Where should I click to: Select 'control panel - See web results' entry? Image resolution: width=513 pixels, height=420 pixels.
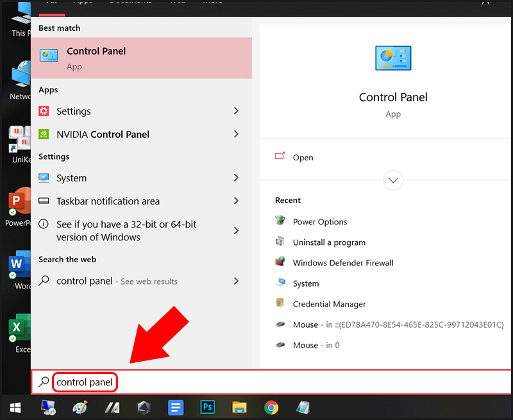141,281
